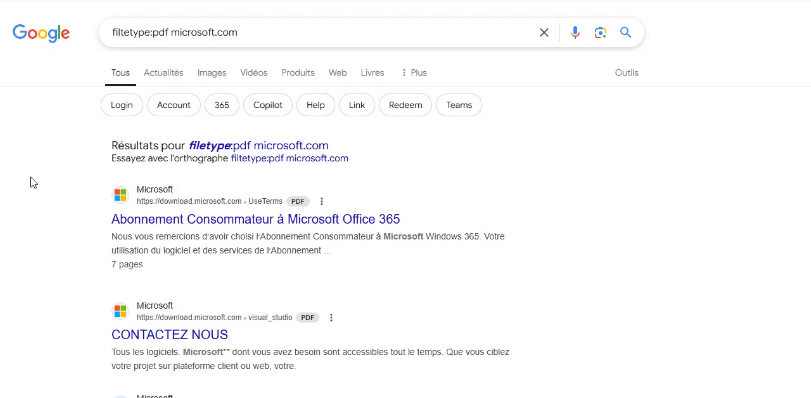Viewport: 811px width, 398px height.
Task: Select the Link suggestion chip
Action: pos(357,105)
